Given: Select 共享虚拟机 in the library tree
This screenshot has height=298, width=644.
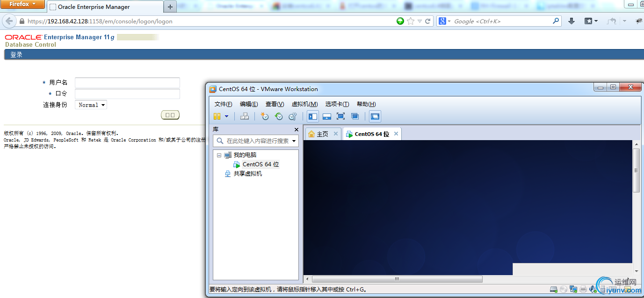Looking at the screenshot, I should tap(244, 174).
